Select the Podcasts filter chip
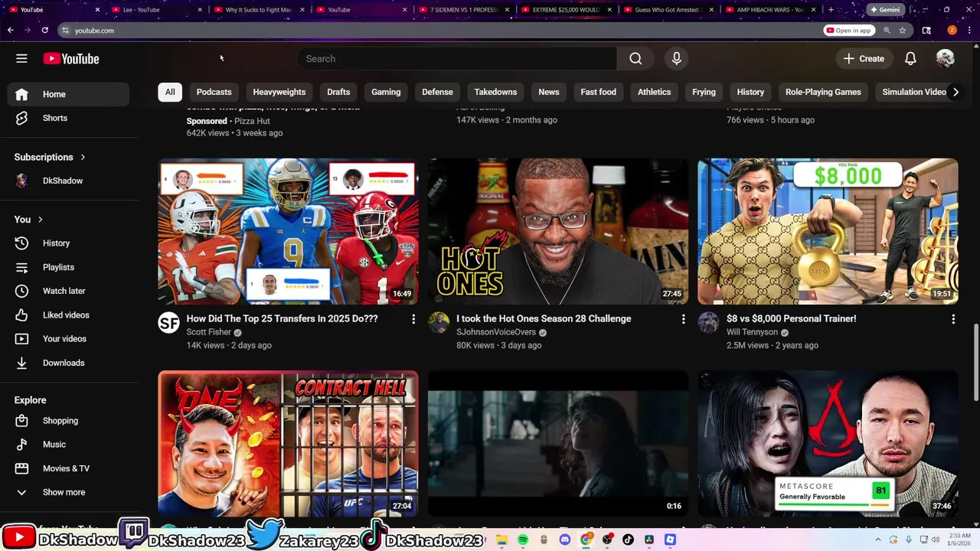The height and width of the screenshot is (551, 980). (214, 92)
